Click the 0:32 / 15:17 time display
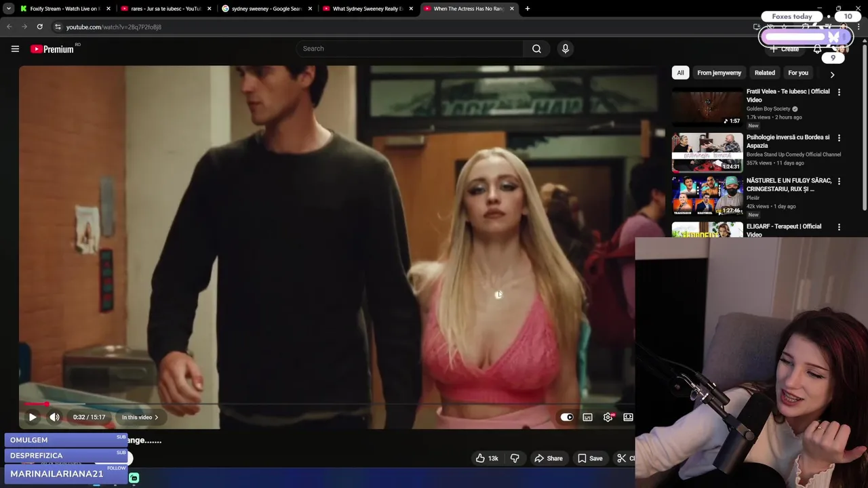 [89, 418]
